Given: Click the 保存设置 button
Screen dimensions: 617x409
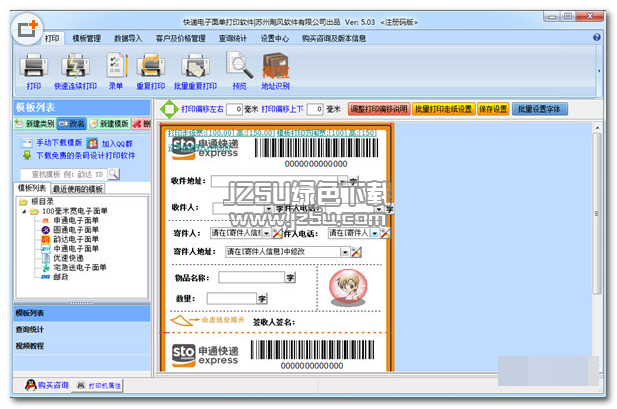Looking at the screenshot, I should [493, 109].
